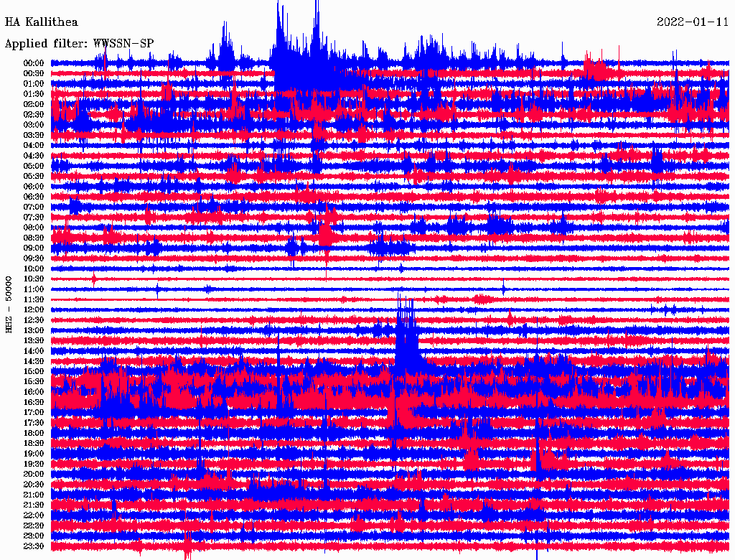Select the 09:00 time label

point(34,248)
